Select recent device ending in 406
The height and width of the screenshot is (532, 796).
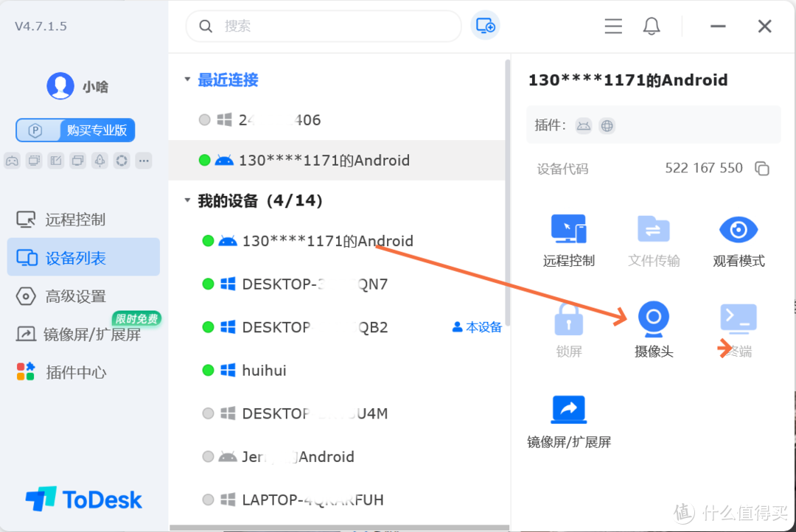tap(337, 120)
